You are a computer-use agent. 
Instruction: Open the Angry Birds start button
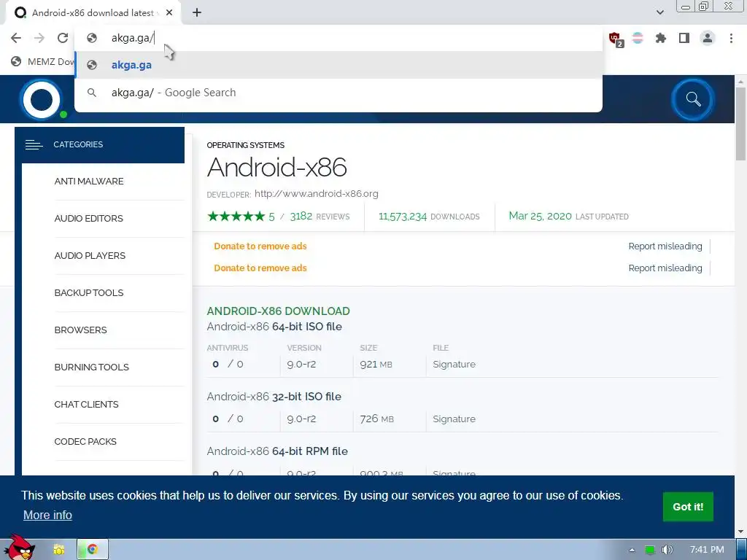pyautogui.click(x=19, y=548)
